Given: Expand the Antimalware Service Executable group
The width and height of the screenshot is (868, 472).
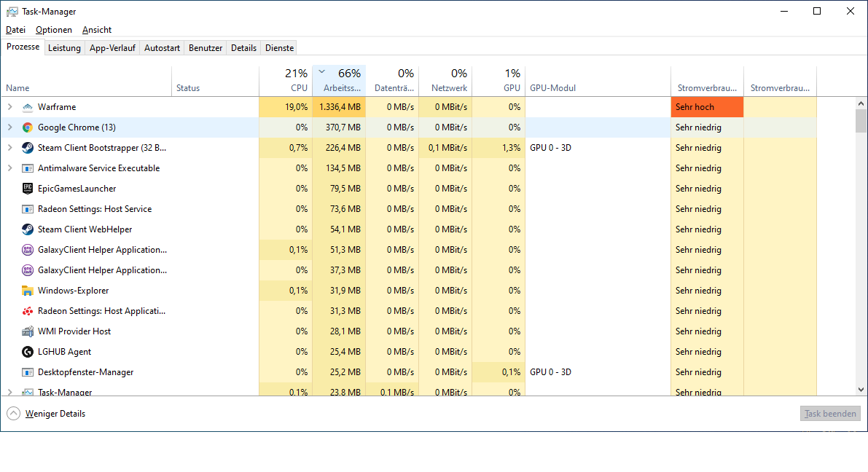Looking at the screenshot, I should click(x=10, y=168).
